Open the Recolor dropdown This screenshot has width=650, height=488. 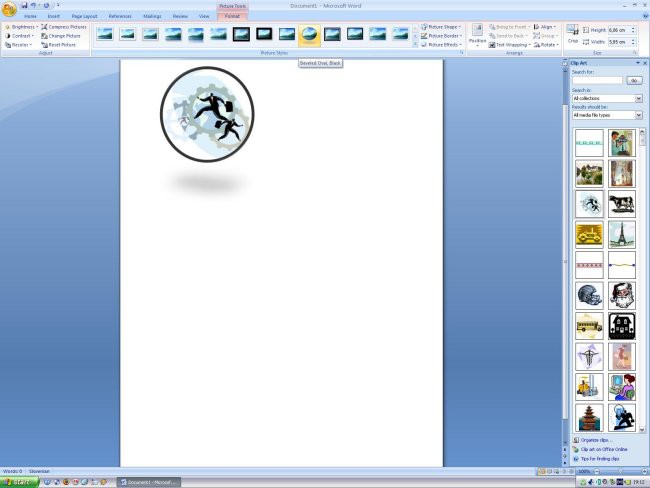[x=19, y=45]
